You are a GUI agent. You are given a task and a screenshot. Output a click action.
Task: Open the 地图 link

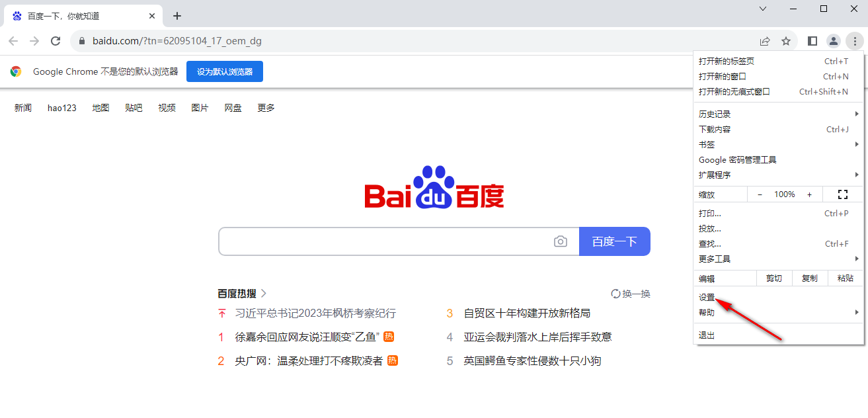click(x=101, y=108)
